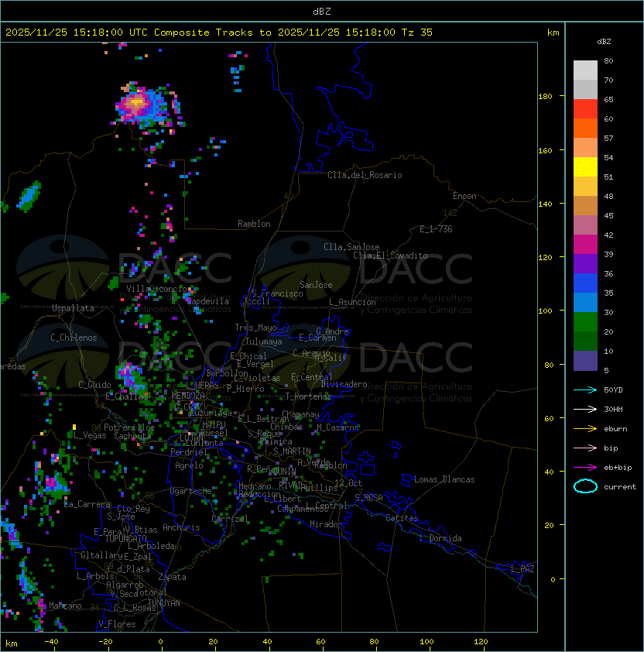Click the white 30HM arrow in legend
The height and width of the screenshot is (652, 644).
[x=585, y=410]
